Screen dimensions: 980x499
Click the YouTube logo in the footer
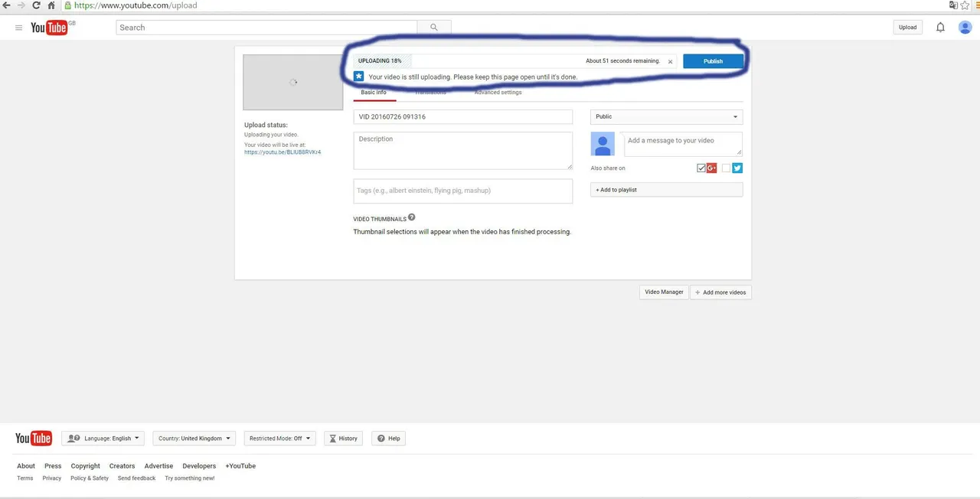tap(34, 439)
